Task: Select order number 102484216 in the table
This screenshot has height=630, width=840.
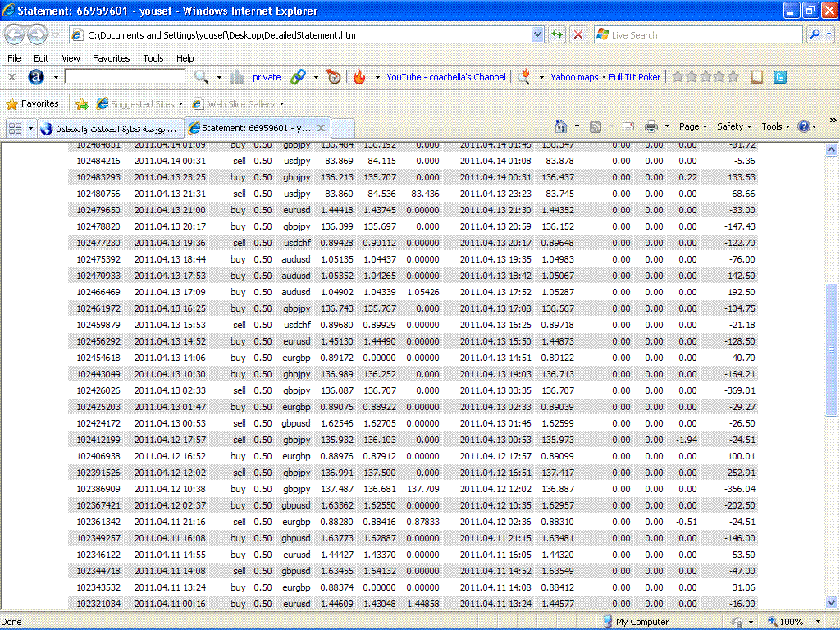Action: click(x=98, y=161)
